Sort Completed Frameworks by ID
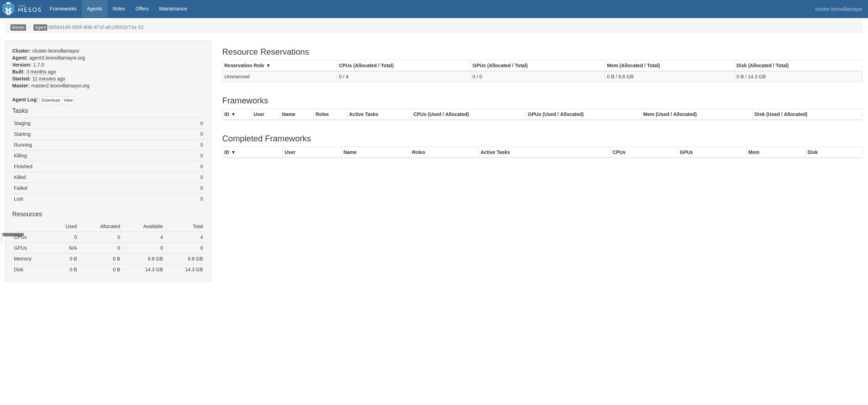 [252, 152]
